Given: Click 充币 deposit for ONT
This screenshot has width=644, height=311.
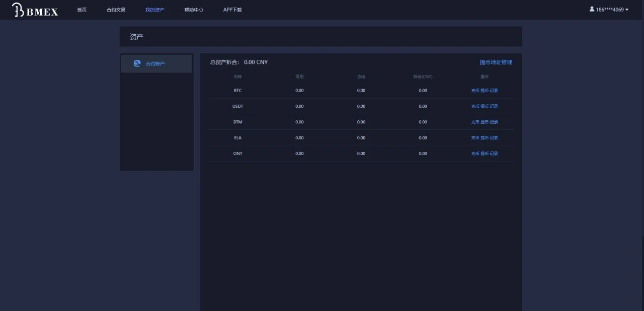Looking at the screenshot, I should [x=475, y=153].
